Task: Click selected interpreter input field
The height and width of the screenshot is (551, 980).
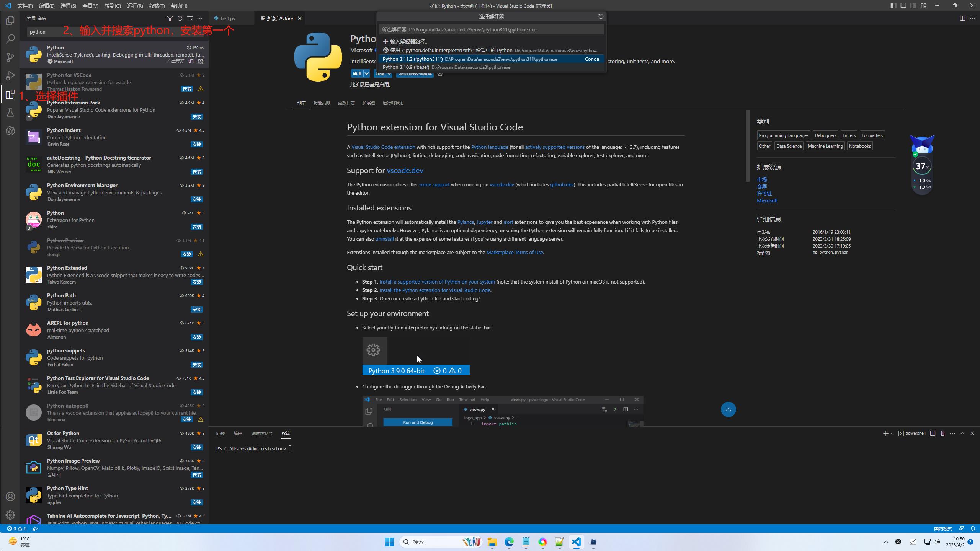Action: pyautogui.click(x=491, y=29)
